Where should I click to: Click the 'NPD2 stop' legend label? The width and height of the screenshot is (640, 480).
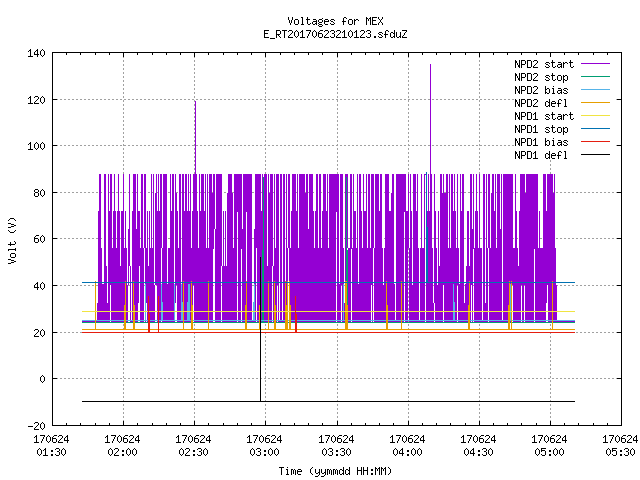(541, 77)
